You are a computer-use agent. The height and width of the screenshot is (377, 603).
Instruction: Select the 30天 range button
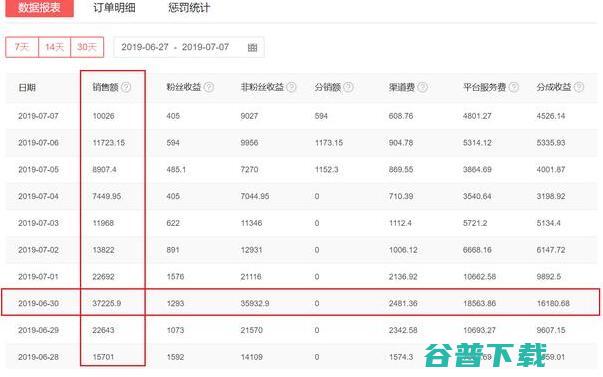(x=87, y=47)
